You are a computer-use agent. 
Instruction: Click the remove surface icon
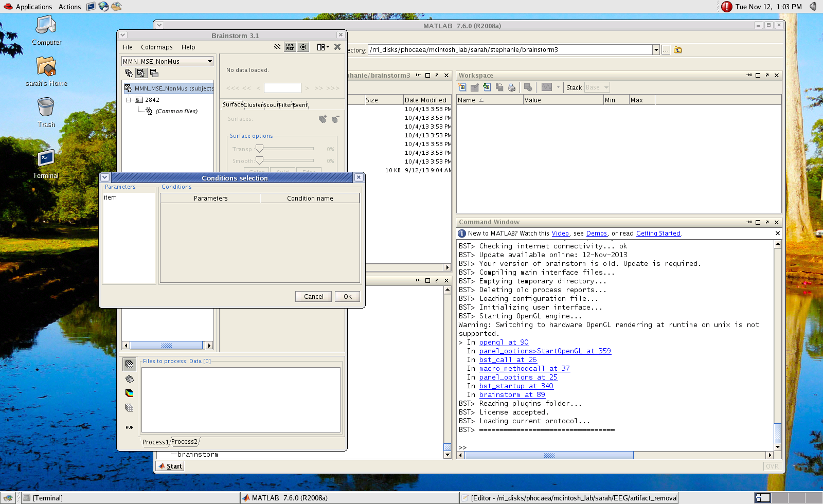[x=335, y=119]
